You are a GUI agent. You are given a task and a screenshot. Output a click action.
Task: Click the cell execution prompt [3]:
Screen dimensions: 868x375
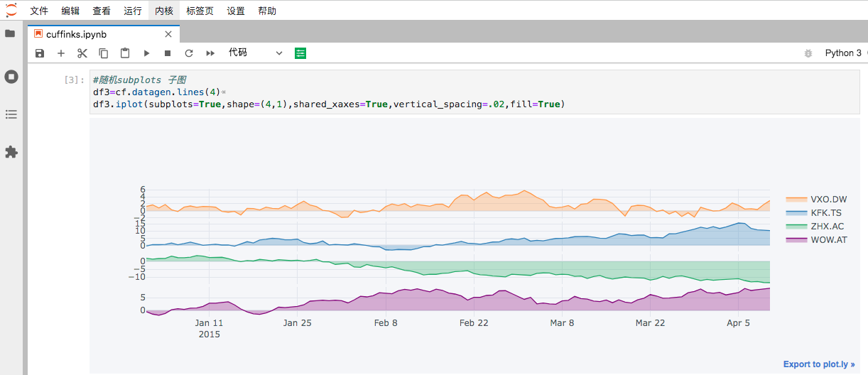(74, 80)
